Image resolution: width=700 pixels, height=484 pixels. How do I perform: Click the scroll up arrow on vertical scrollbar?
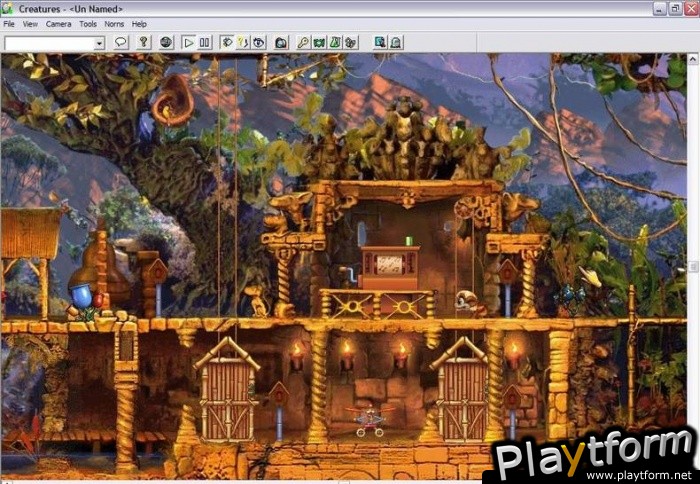[692, 59]
